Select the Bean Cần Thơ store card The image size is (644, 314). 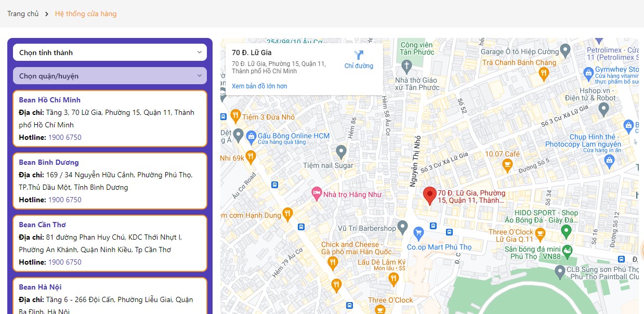pyautogui.click(x=110, y=243)
